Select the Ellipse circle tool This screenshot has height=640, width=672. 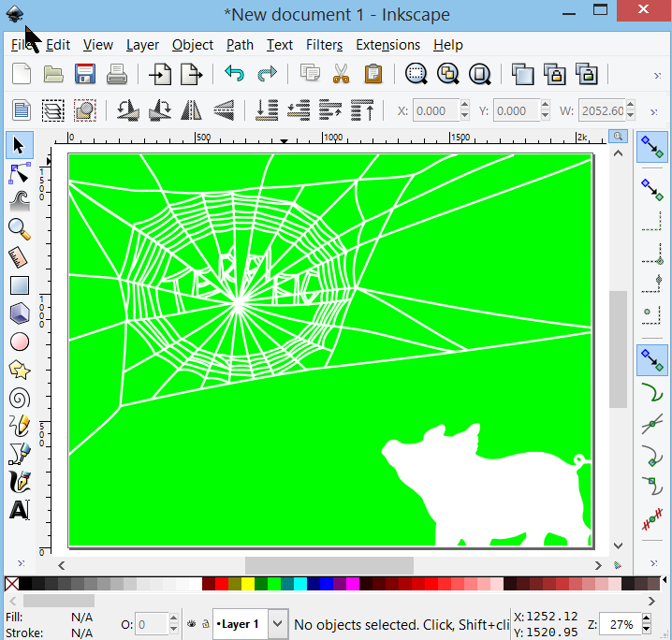point(20,342)
